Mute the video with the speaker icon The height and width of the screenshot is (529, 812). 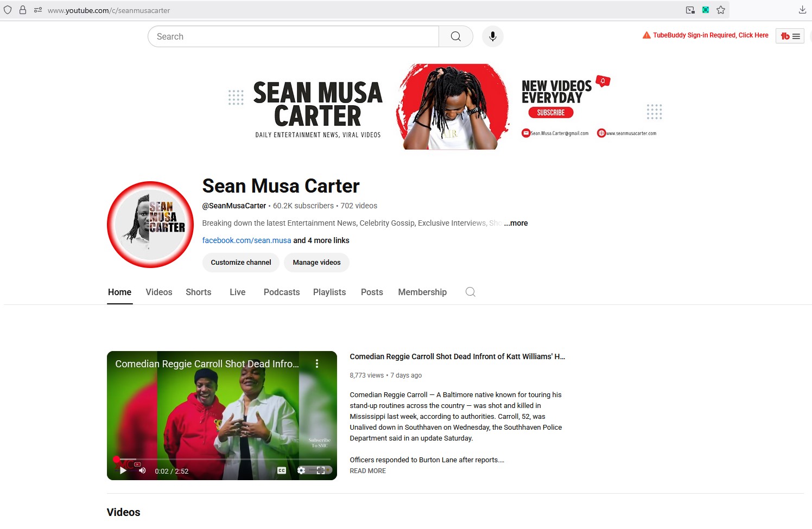pyautogui.click(x=142, y=470)
